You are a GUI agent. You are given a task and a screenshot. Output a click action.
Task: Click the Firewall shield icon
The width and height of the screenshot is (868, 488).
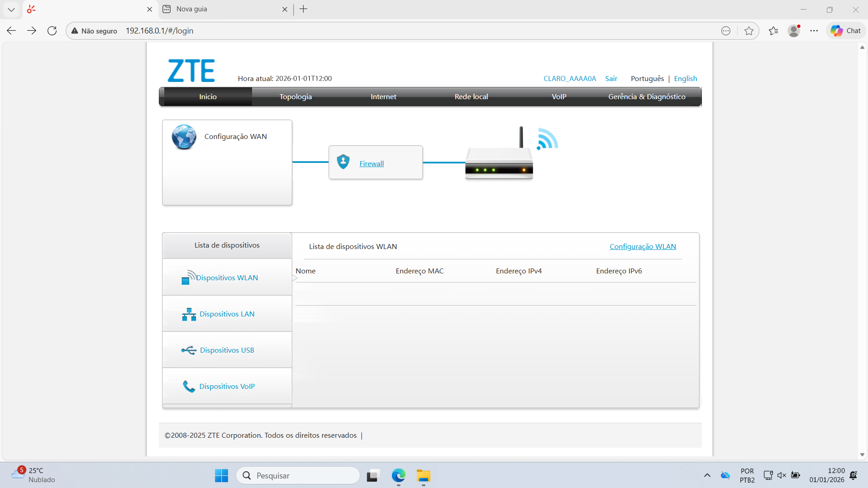click(x=343, y=162)
